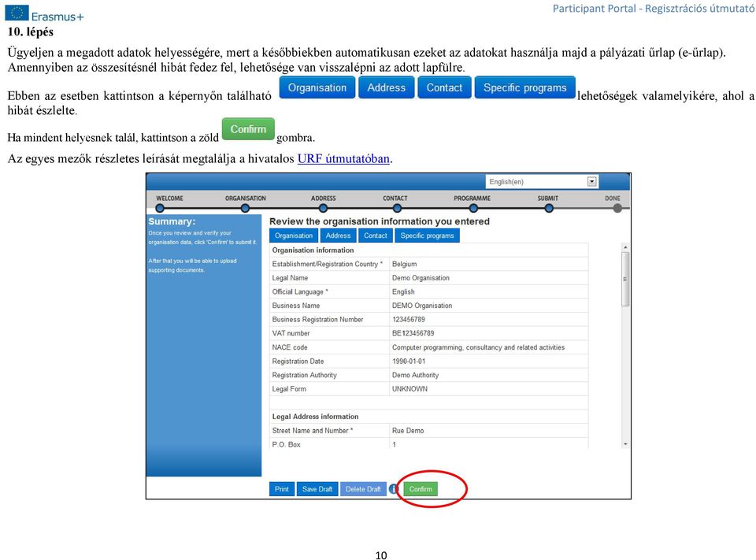Open the URF útmutatóban hyperlink

343,158
